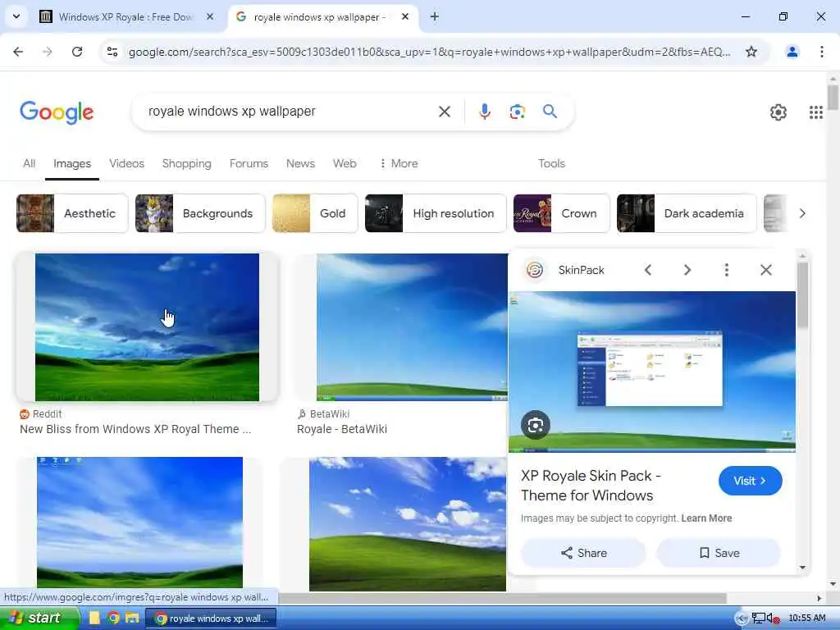The height and width of the screenshot is (630, 840).
Task: Open the Learn More copyright link
Action: tap(706, 518)
